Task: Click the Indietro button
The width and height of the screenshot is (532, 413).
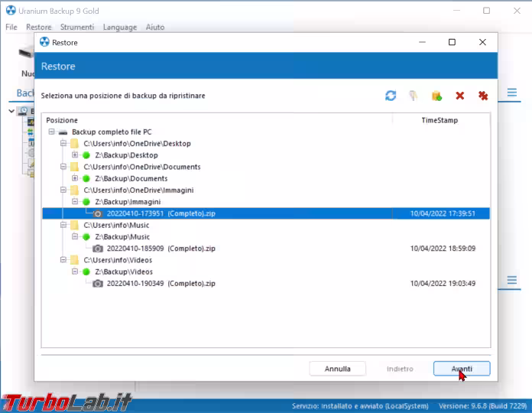Action: [x=400, y=369]
